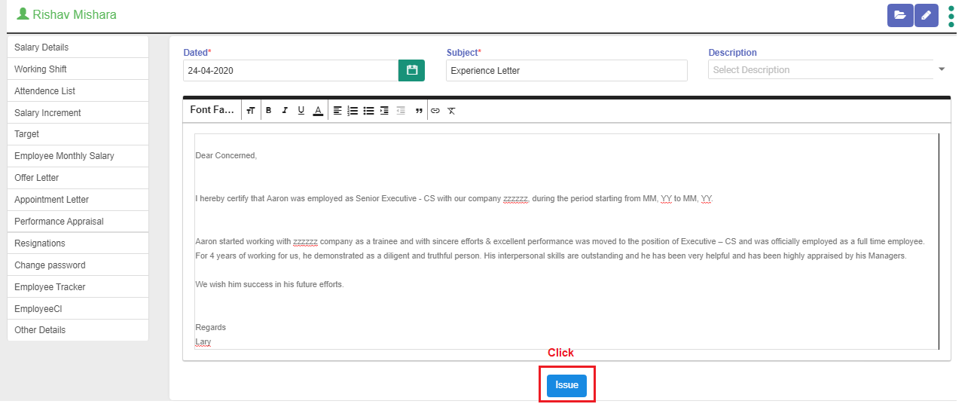Click the folder icon button

(899, 15)
